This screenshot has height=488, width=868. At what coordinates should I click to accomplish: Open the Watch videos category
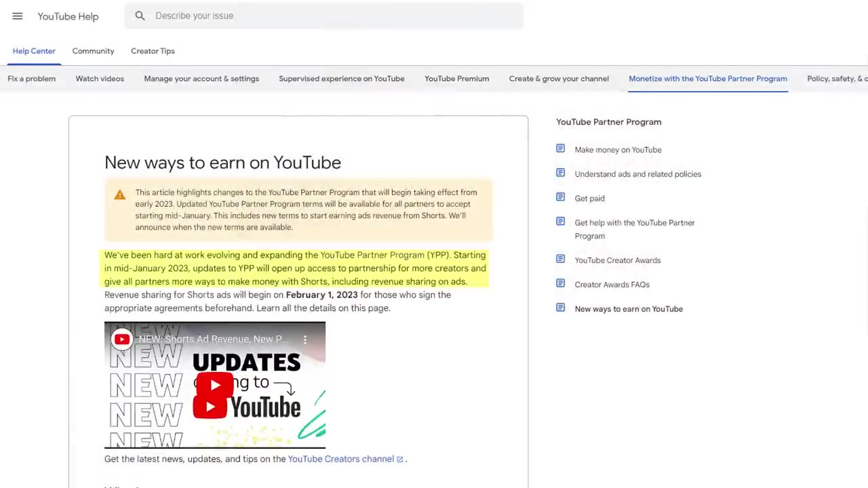click(100, 79)
